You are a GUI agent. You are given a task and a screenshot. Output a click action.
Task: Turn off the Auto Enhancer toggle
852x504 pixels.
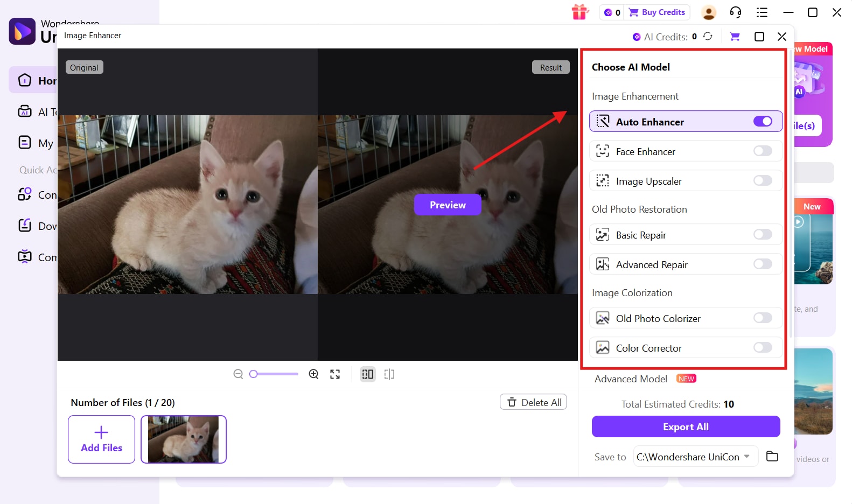point(763,121)
